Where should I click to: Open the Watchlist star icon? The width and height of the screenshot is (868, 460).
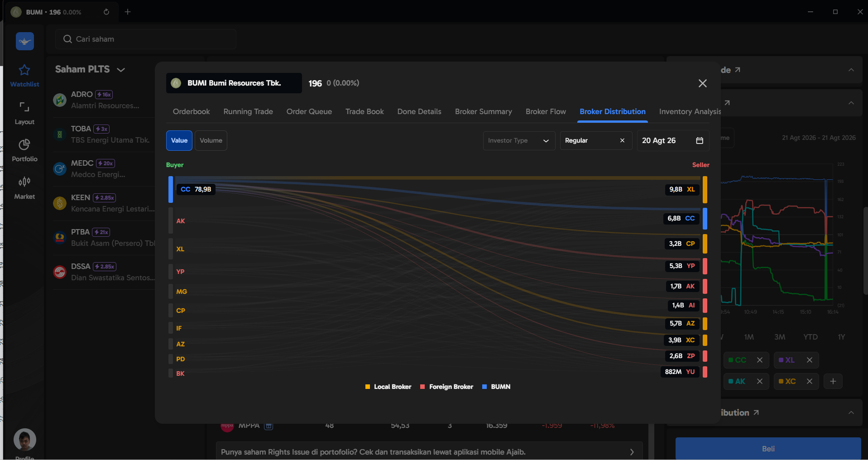(x=24, y=70)
